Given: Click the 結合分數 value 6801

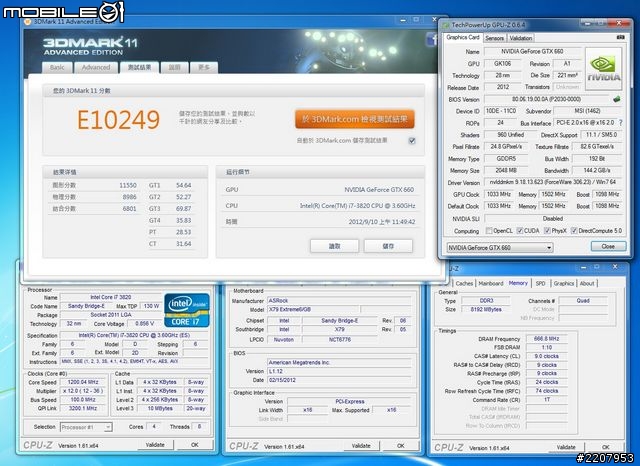Looking at the screenshot, I should coord(129,209).
